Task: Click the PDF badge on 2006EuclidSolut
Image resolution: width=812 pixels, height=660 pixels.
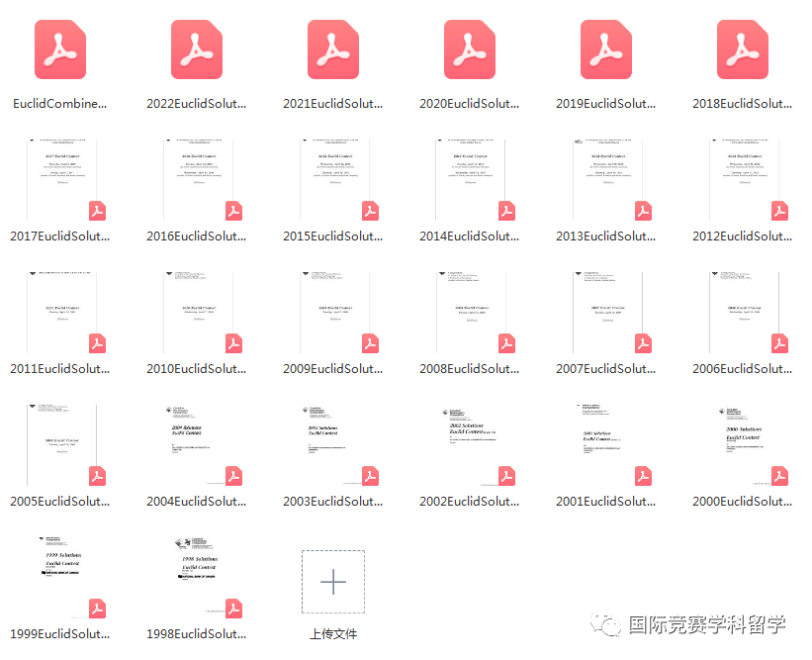Action: [x=780, y=343]
